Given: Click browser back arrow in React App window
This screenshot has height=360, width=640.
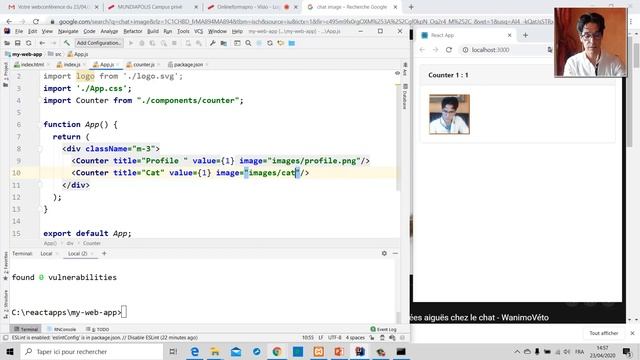Looking at the screenshot, I should (422, 50).
